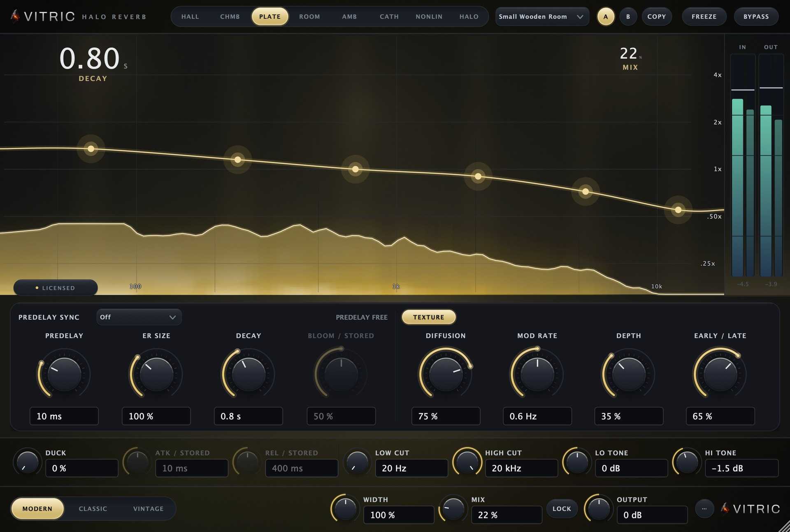Click the Hi Tone -1.5 dB field
This screenshot has height=532, width=790.
coord(741,468)
